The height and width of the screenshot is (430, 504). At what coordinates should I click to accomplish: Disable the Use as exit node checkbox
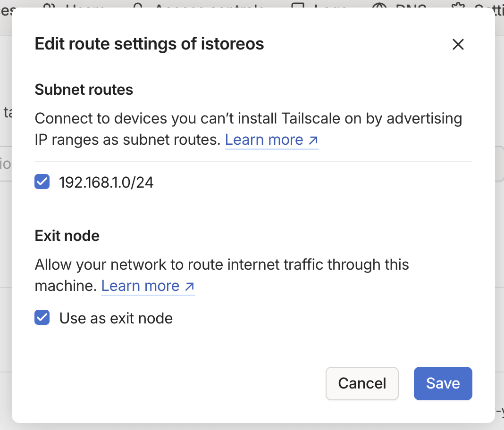pyautogui.click(x=42, y=318)
